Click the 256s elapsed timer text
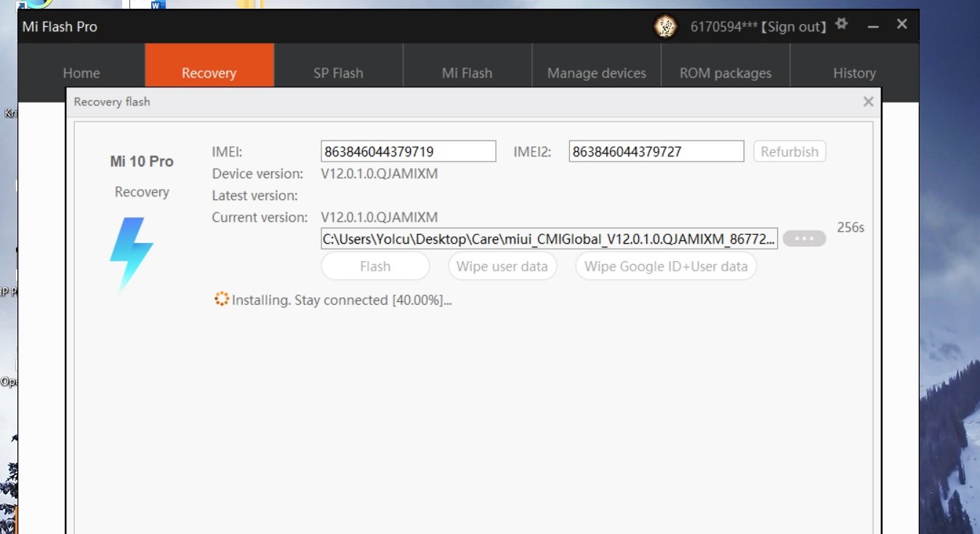Image resolution: width=980 pixels, height=534 pixels. (x=851, y=227)
